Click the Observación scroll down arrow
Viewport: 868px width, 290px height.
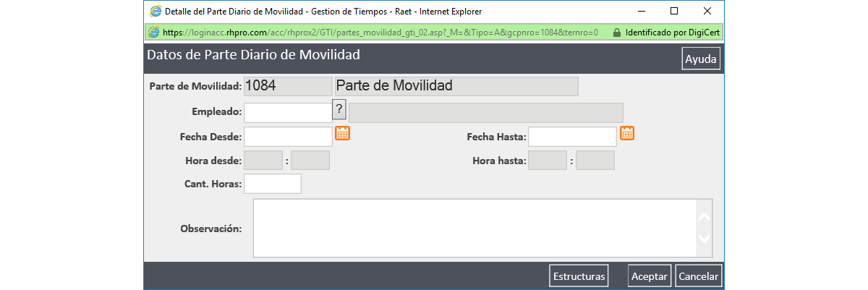[705, 239]
